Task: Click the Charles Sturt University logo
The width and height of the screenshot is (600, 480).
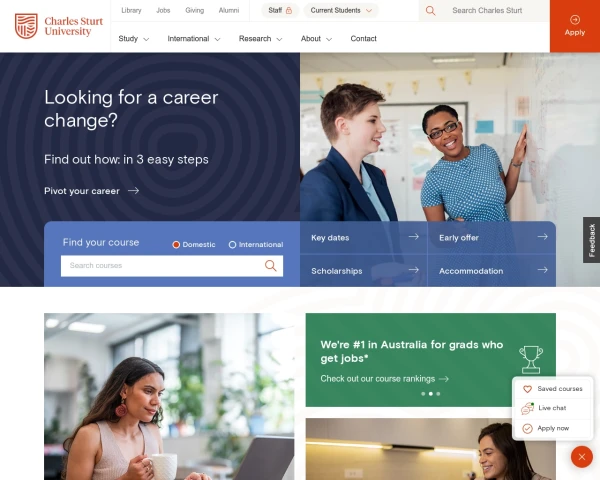Action: click(59, 26)
